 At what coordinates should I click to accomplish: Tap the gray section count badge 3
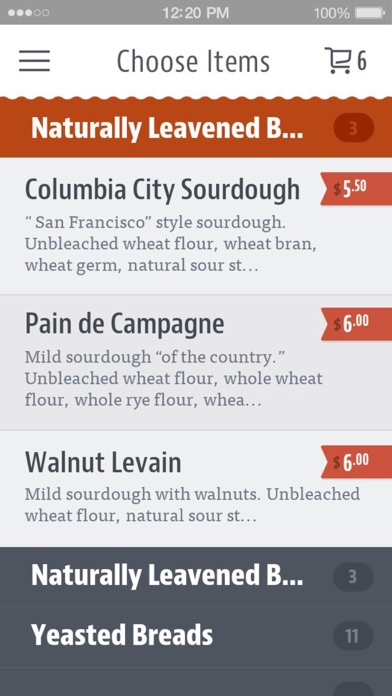tap(353, 577)
